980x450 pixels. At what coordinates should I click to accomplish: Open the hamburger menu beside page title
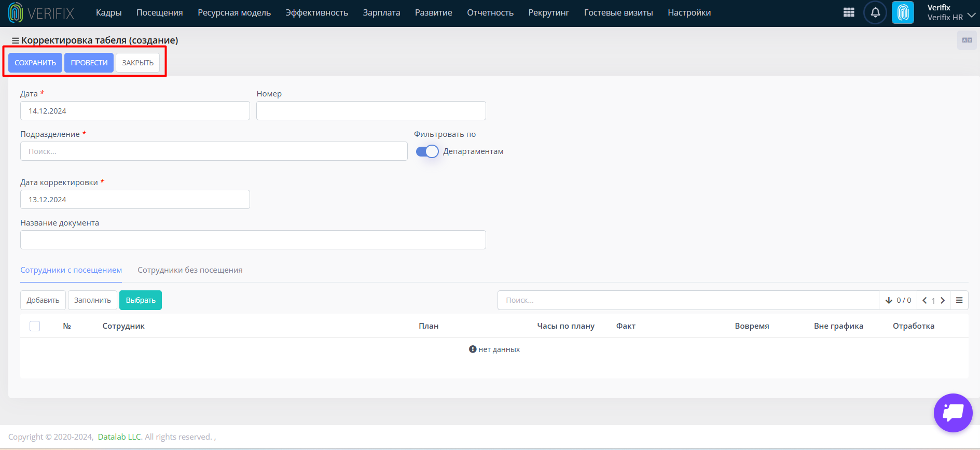pyautogui.click(x=16, y=40)
